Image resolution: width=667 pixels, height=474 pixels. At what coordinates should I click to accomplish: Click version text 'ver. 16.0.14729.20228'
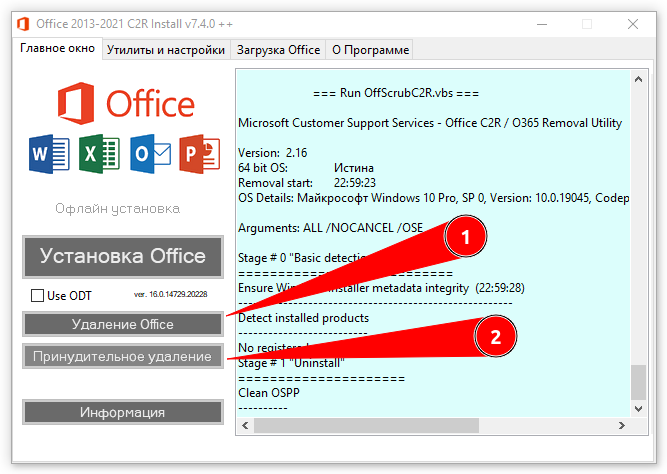click(x=171, y=294)
